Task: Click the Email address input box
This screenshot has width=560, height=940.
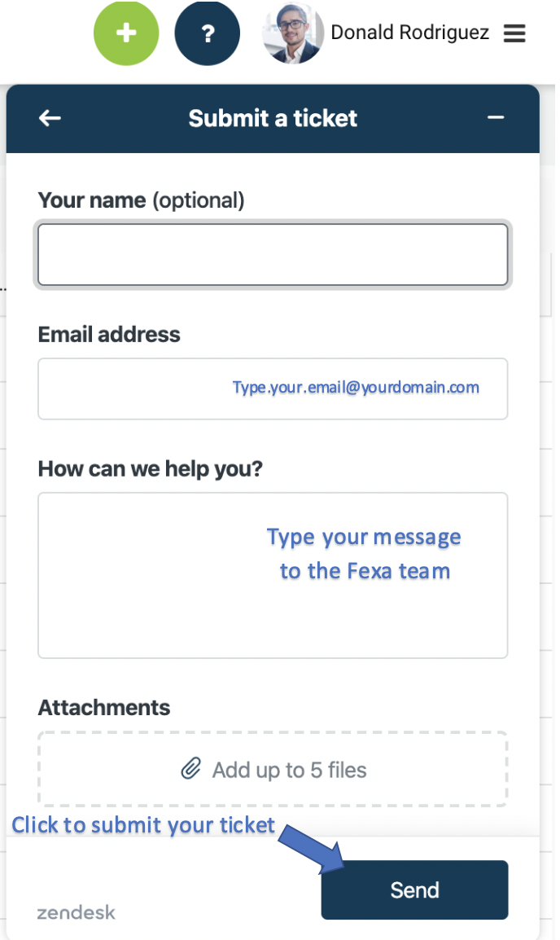Action: (x=273, y=389)
